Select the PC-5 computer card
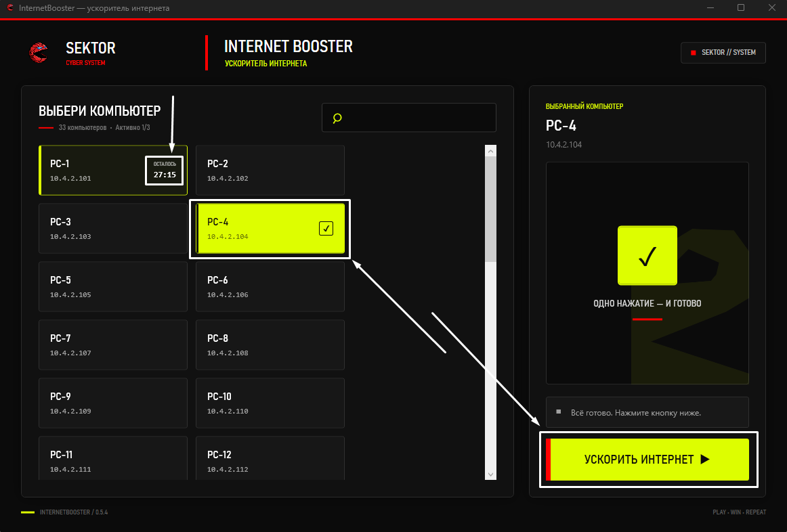The height and width of the screenshot is (532, 787). click(113, 287)
